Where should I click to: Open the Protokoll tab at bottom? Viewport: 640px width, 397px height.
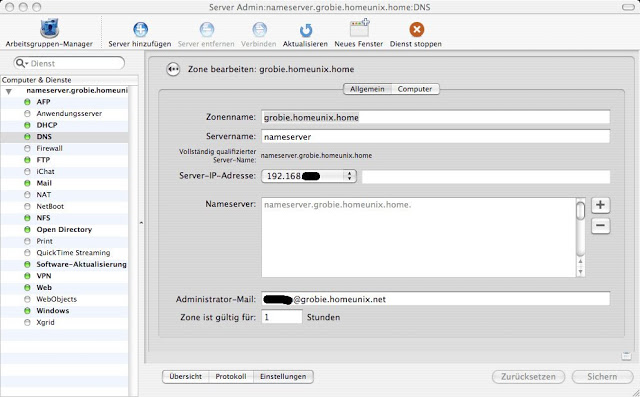tap(231, 376)
